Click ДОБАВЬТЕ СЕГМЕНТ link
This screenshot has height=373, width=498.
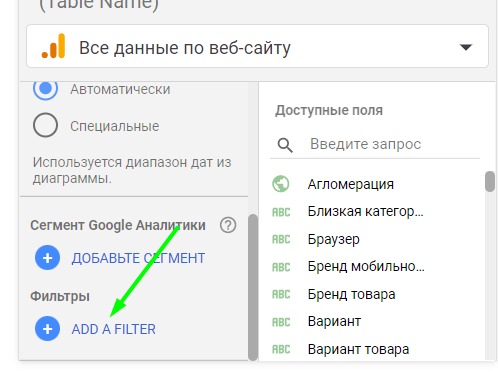(x=138, y=258)
